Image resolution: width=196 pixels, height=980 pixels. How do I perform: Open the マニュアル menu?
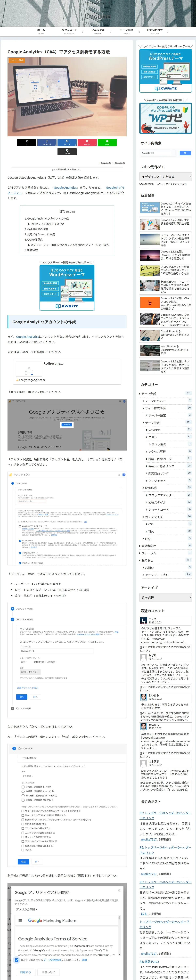pos(98,31)
